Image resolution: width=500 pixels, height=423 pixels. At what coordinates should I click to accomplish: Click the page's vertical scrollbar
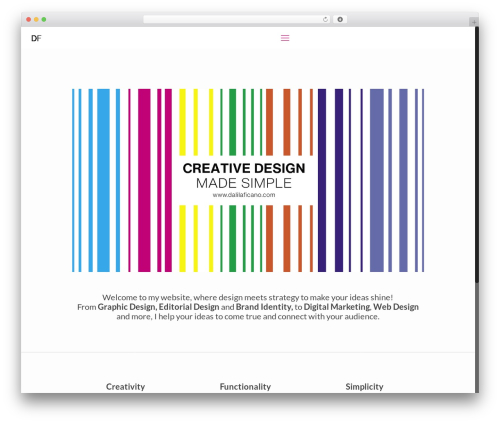click(477, 155)
